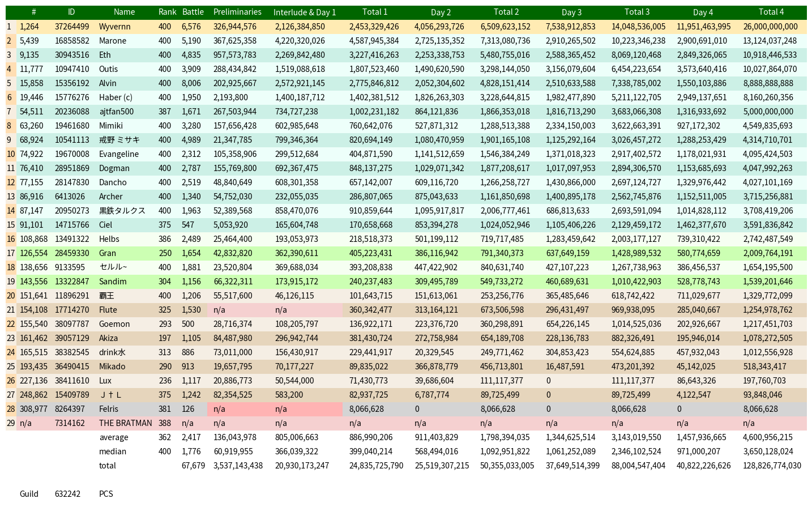The width and height of the screenshot is (812, 507).
Task: Select the name cell 'Gran'
Action: tap(108, 253)
